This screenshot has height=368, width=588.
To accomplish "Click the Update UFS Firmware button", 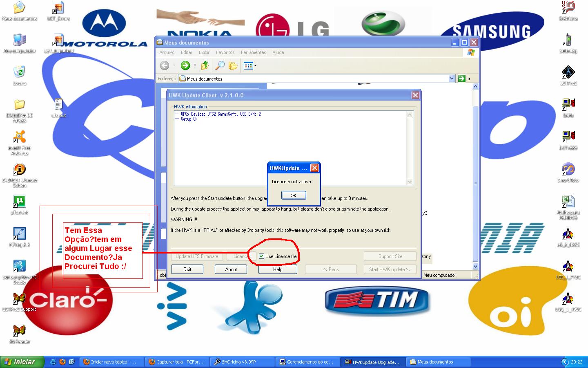I will click(197, 256).
